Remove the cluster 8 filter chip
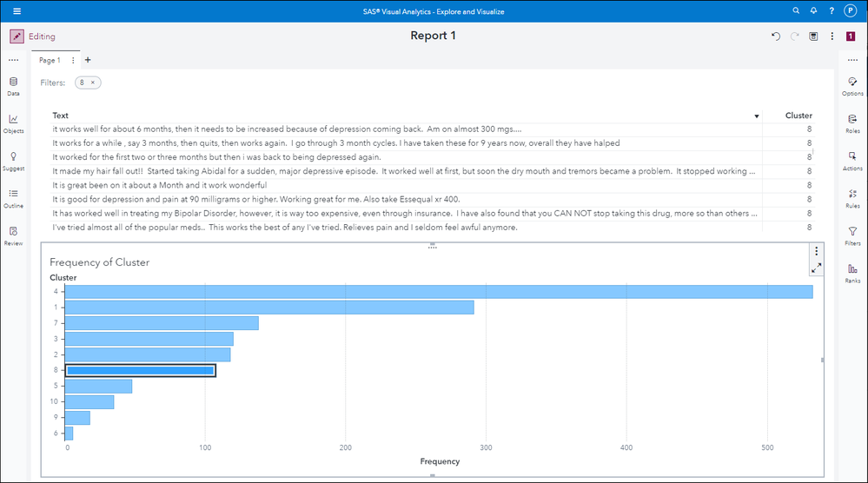 [93, 83]
